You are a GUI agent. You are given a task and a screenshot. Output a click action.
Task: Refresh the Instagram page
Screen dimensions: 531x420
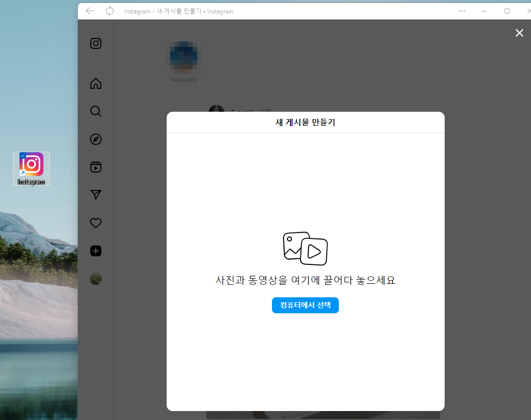click(109, 11)
